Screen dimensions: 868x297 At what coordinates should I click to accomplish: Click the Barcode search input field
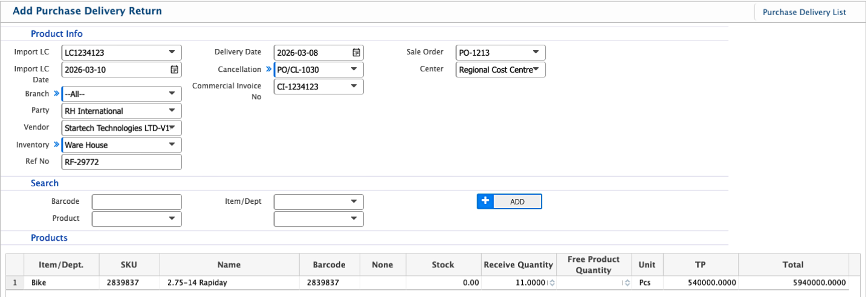point(137,201)
